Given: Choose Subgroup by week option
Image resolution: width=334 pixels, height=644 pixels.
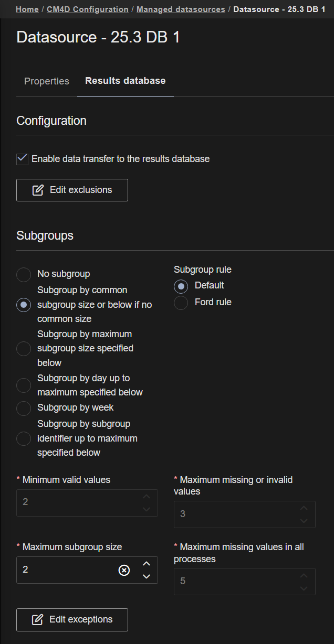Looking at the screenshot, I should (x=24, y=408).
